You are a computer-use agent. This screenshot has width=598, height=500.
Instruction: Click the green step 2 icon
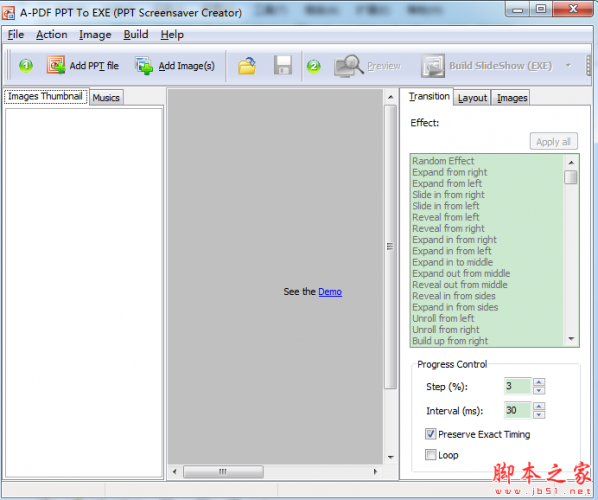[314, 66]
